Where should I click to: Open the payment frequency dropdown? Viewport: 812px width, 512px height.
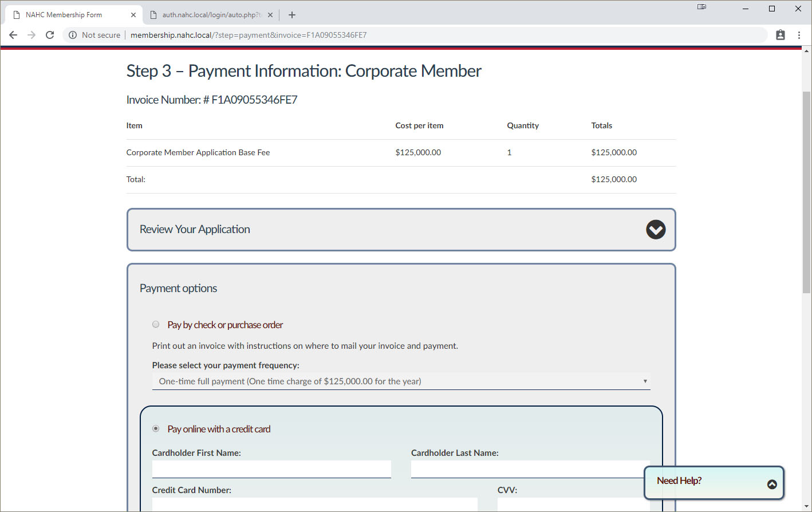pyautogui.click(x=401, y=381)
